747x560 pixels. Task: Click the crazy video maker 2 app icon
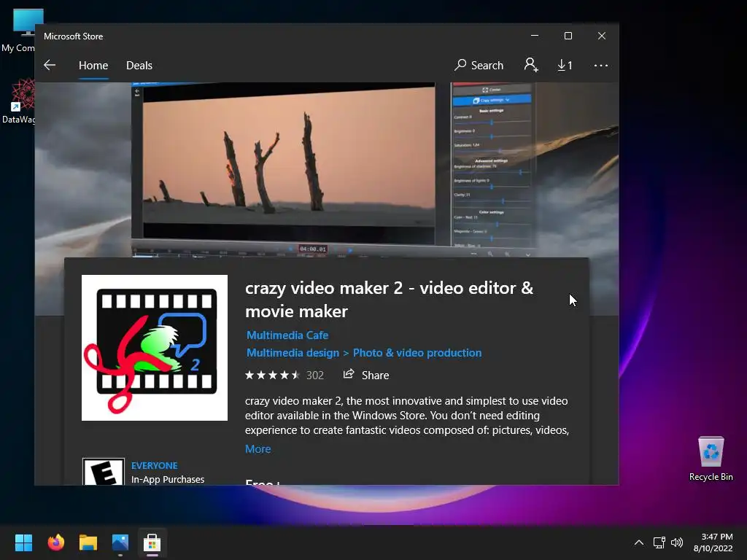tap(155, 348)
